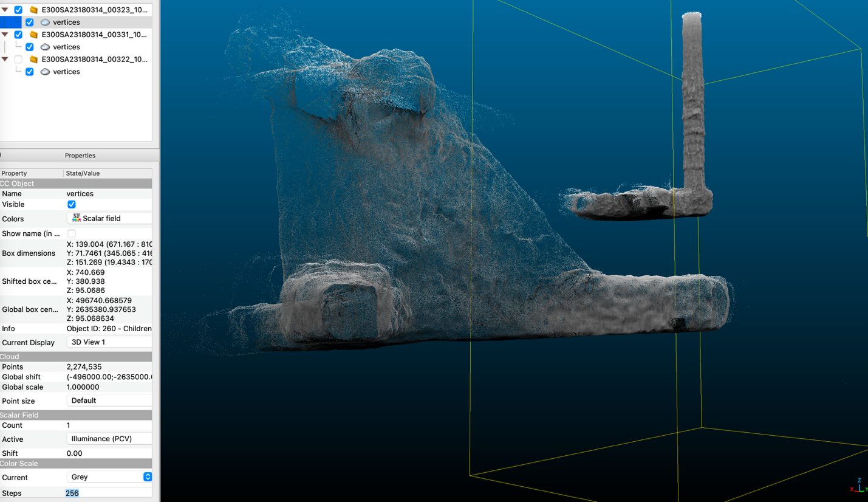Click the 'Current Display' property label
The image size is (868, 502).
[28, 343]
